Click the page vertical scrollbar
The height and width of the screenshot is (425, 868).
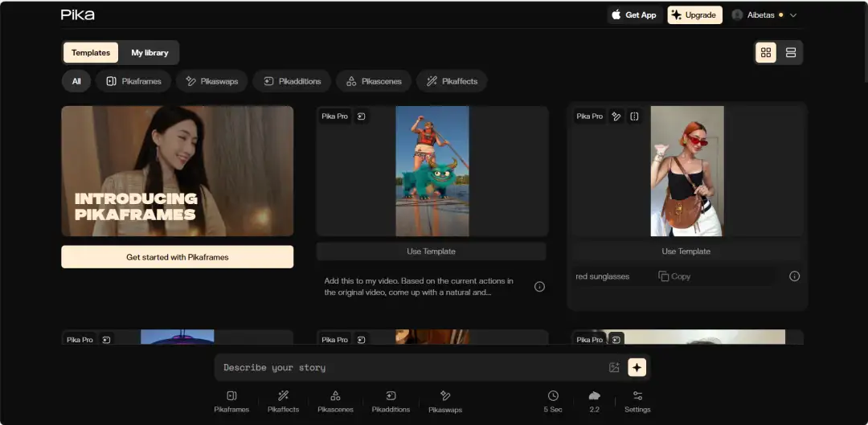coord(866,42)
